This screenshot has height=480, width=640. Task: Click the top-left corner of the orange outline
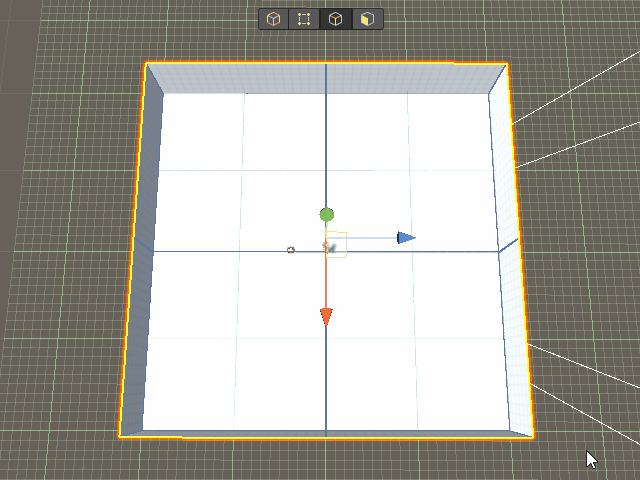146,64
